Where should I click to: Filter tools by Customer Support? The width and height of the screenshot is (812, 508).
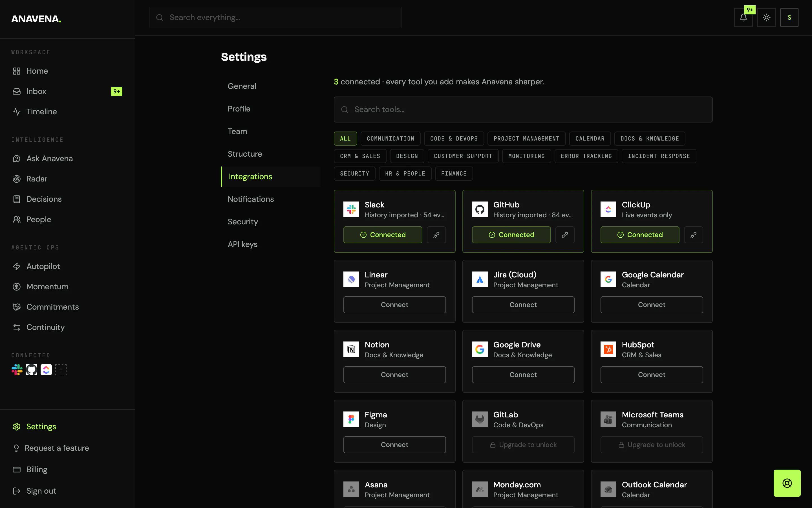coord(463,156)
